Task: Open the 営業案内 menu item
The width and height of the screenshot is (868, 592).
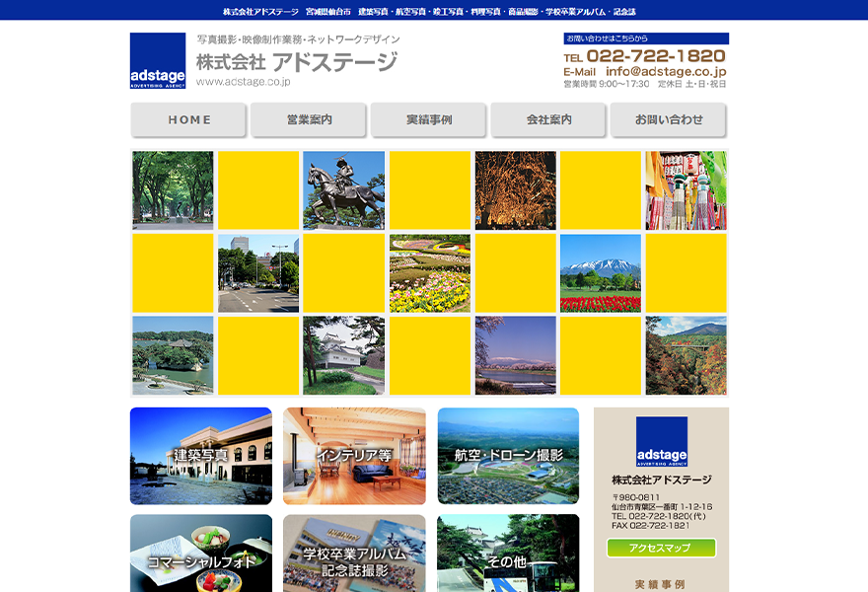Action: point(309,119)
